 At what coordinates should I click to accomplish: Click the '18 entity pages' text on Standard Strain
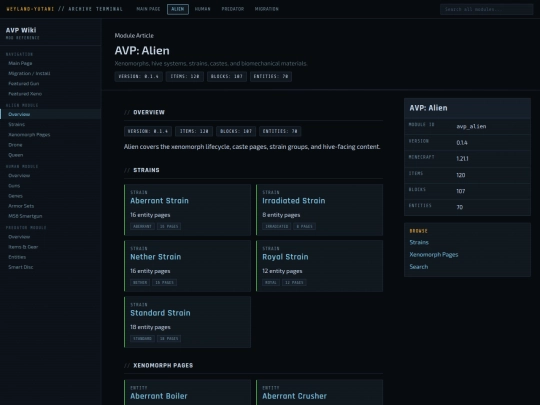coord(150,327)
